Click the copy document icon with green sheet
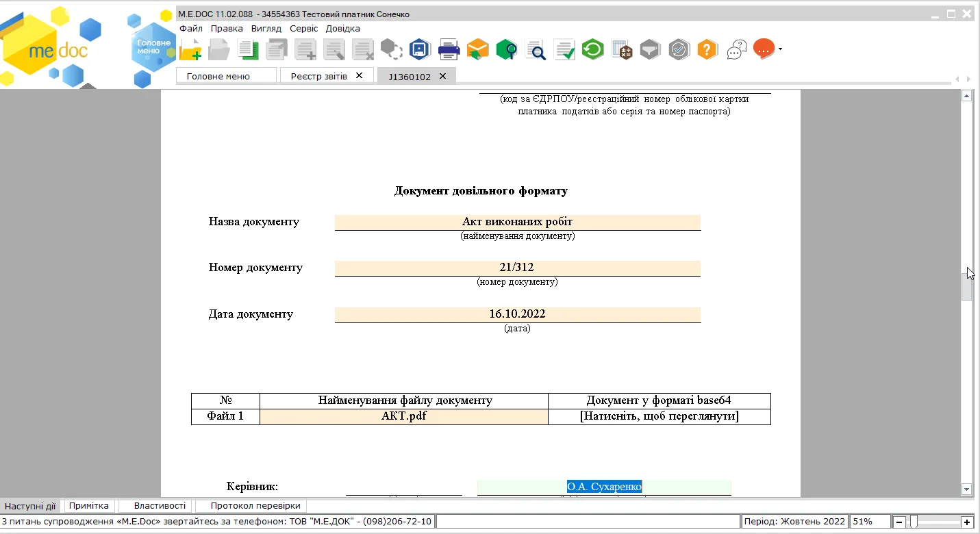980x534 pixels. click(248, 50)
